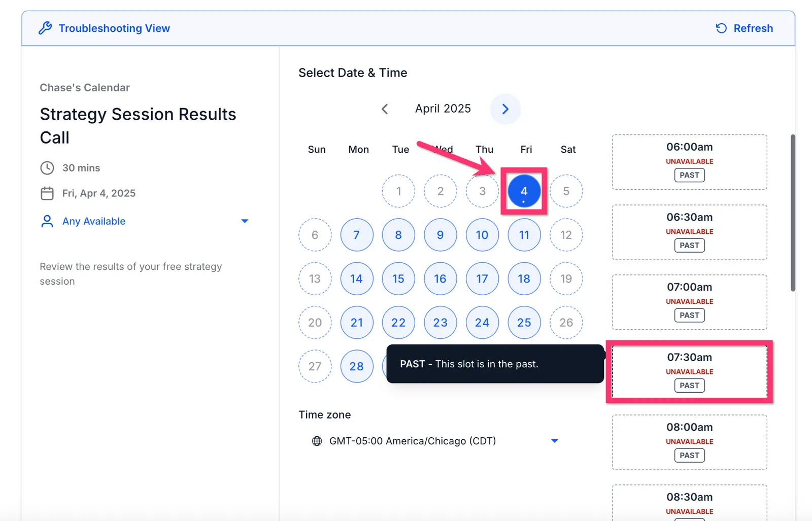Click the person icon beside Any Available
The width and height of the screenshot is (812, 521).
47,221
